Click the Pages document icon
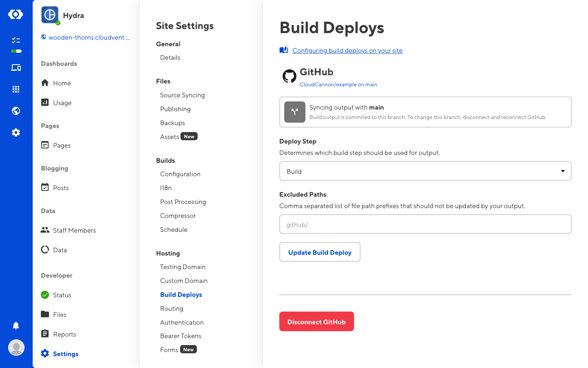588x368 pixels. (x=45, y=145)
